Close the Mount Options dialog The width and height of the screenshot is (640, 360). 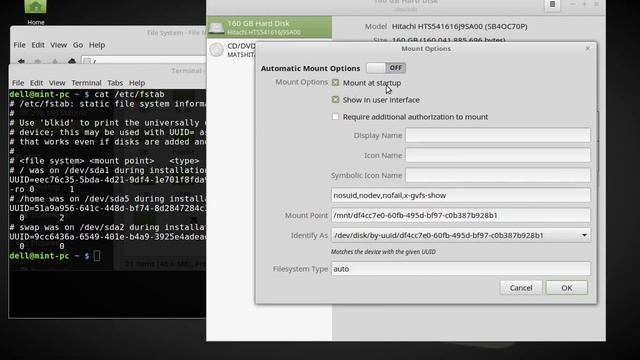pos(588,48)
